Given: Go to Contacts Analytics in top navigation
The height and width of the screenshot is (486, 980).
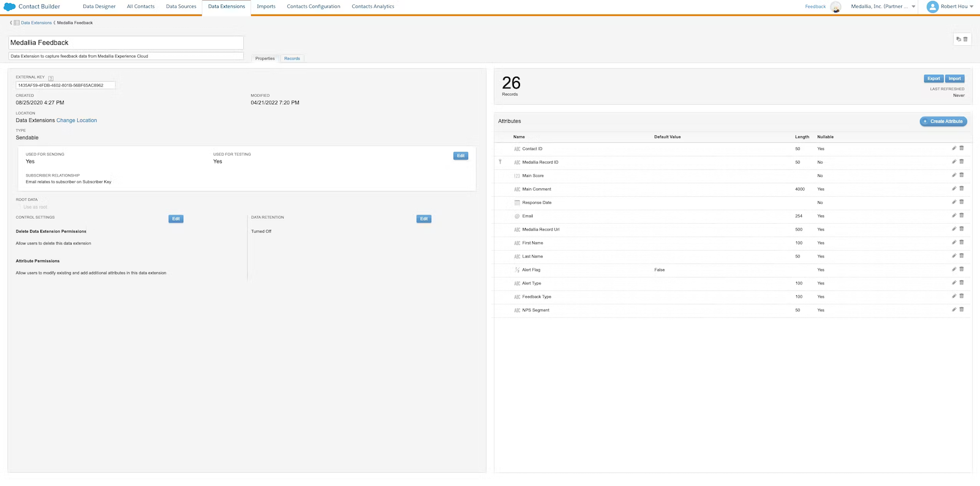Looking at the screenshot, I should point(373,7).
